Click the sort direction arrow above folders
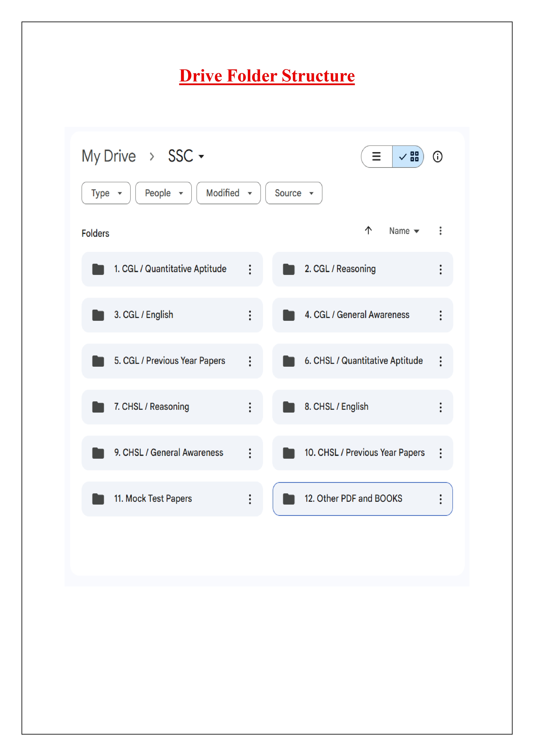This screenshot has width=534, height=756. [x=368, y=231]
